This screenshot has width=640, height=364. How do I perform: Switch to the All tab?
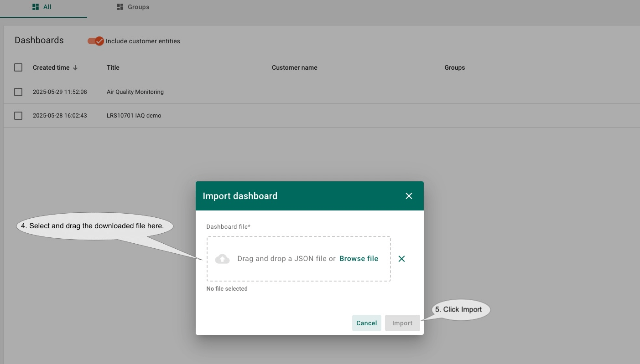click(42, 7)
